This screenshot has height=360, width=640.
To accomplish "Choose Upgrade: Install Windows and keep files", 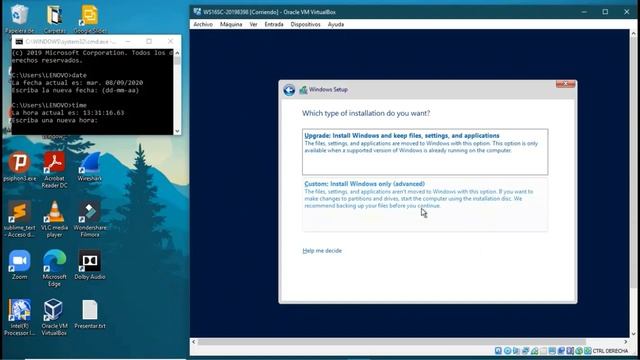I will click(x=425, y=152).
